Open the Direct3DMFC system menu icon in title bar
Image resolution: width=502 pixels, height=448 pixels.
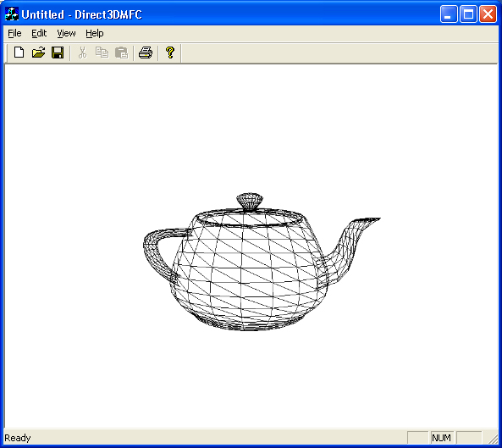click(x=12, y=14)
